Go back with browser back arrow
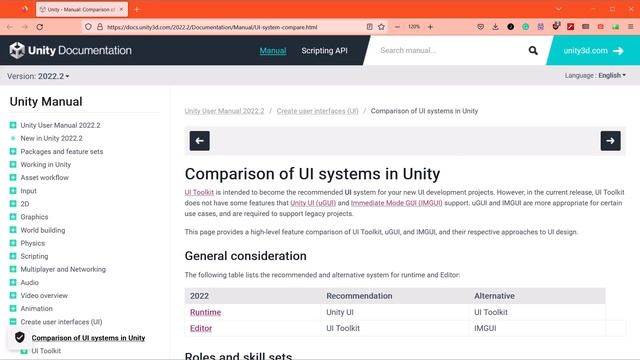640x360 pixels. [x=10, y=27]
